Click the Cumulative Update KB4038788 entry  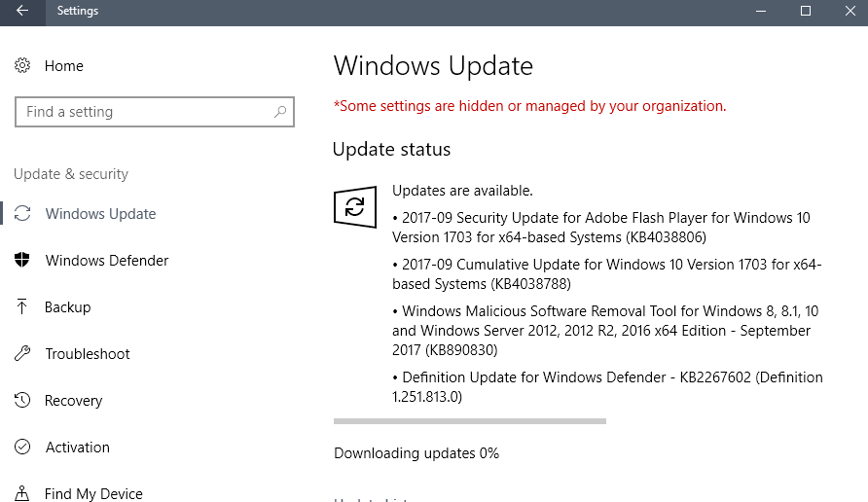[x=607, y=274]
